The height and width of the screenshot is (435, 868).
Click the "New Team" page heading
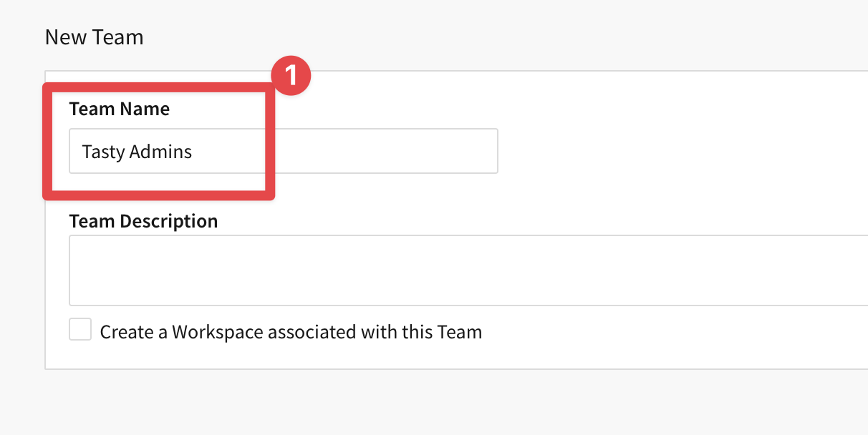[94, 37]
